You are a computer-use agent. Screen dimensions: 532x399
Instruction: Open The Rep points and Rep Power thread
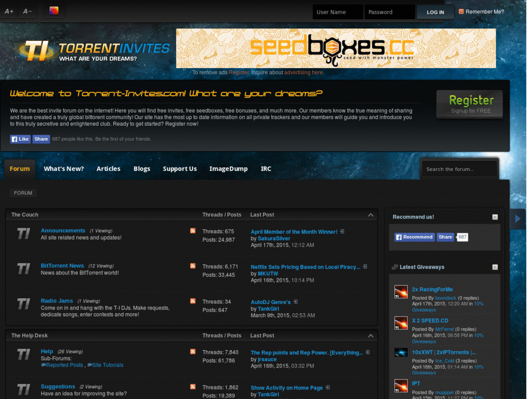pyautogui.click(x=307, y=353)
